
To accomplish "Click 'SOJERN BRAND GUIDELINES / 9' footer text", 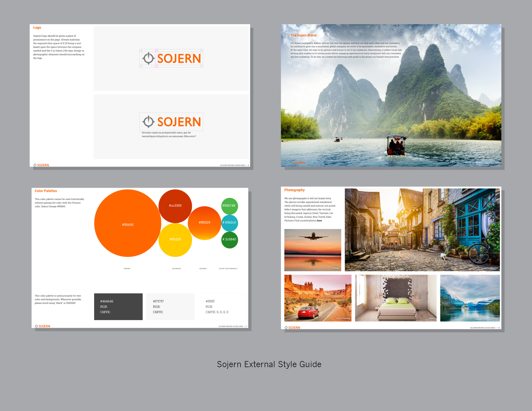I will pos(232,327).
